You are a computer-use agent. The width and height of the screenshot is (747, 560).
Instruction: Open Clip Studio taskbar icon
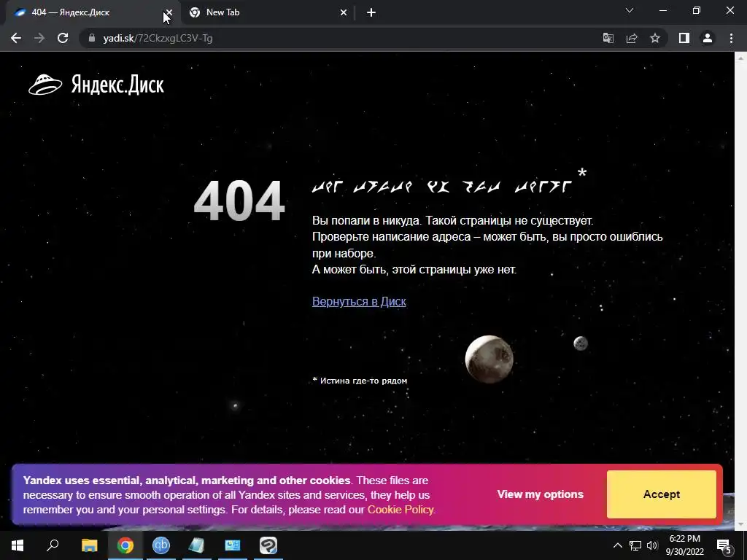pyautogui.click(x=268, y=545)
